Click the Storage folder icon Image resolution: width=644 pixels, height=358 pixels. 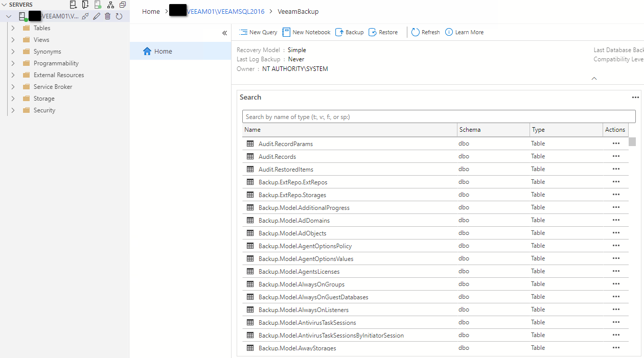[x=27, y=99]
